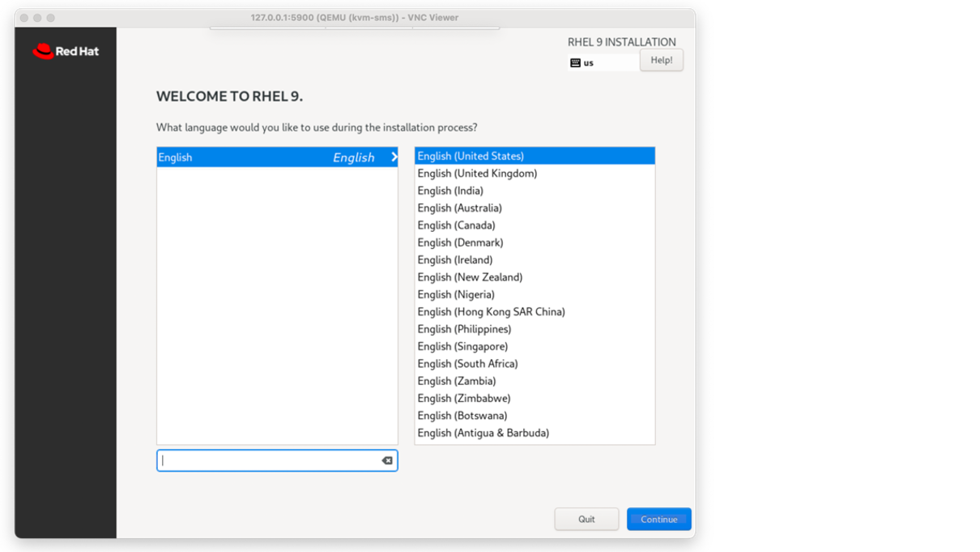Select English (United States) locale

coord(471,156)
